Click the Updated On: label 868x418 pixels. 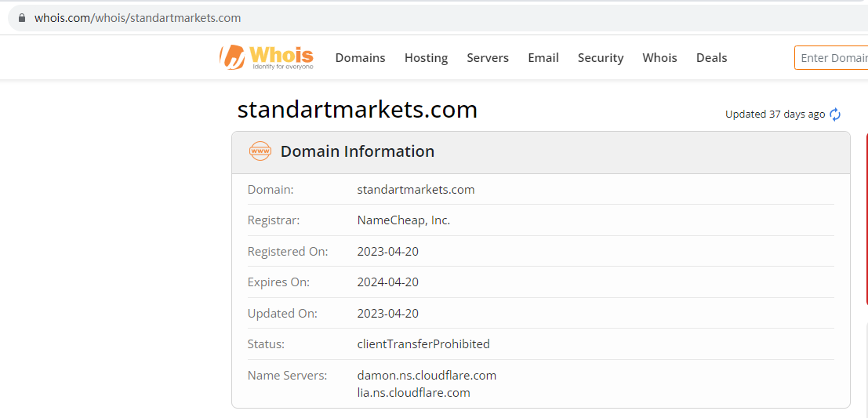coord(282,314)
